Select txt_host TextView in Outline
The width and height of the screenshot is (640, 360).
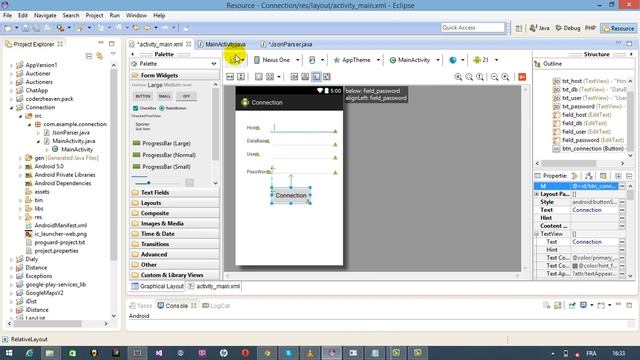coord(589,81)
